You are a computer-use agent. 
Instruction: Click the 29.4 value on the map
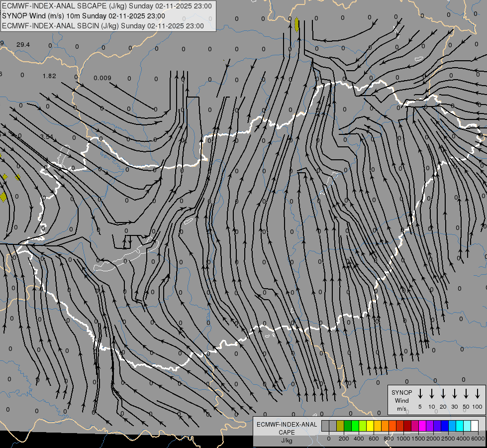[x=23, y=45]
